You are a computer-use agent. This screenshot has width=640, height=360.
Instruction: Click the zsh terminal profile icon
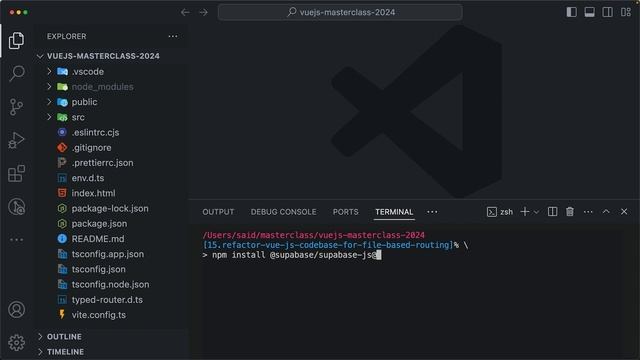492,212
